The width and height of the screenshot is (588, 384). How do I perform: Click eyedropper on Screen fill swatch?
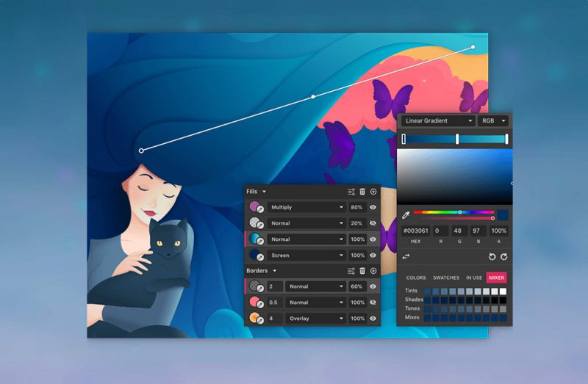point(260,258)
